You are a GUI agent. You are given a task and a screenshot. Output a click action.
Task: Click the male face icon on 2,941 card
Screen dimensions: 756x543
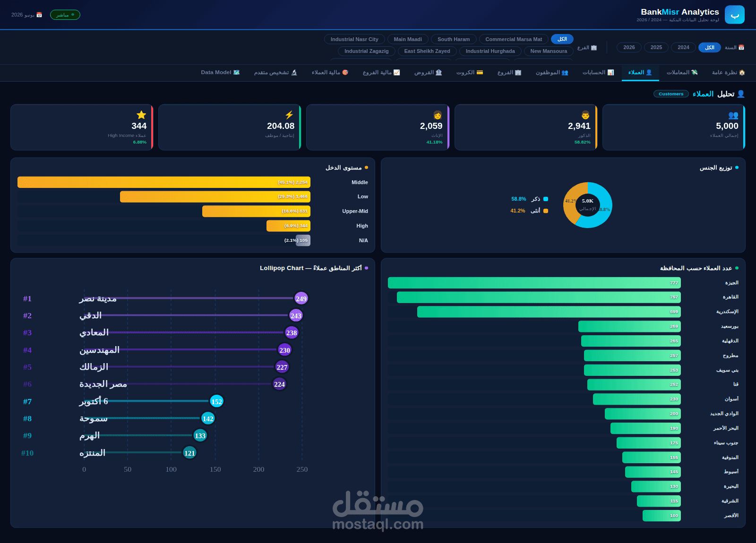click(585, 115)
